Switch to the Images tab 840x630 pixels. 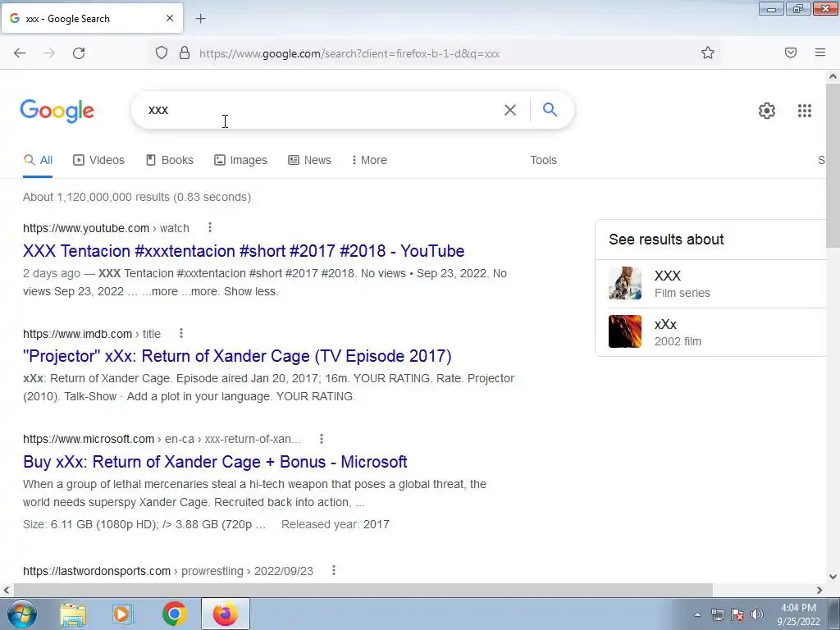240,160
